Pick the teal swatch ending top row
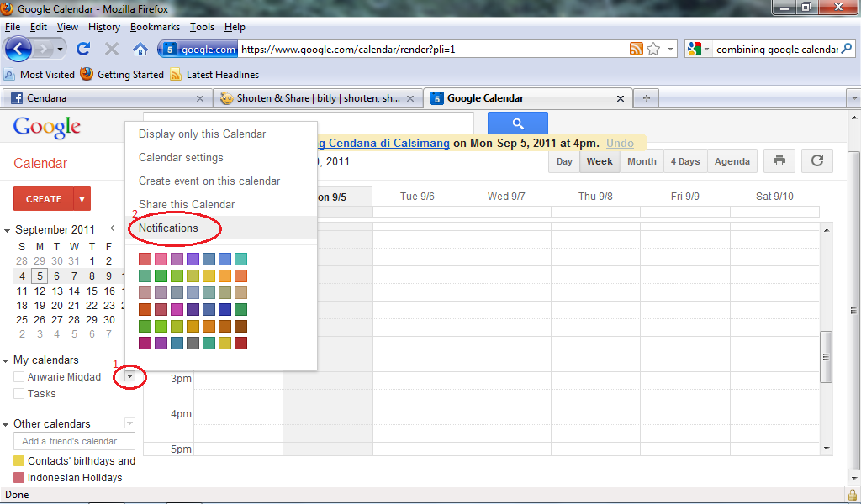861x504 pixels. coord(240,259)
